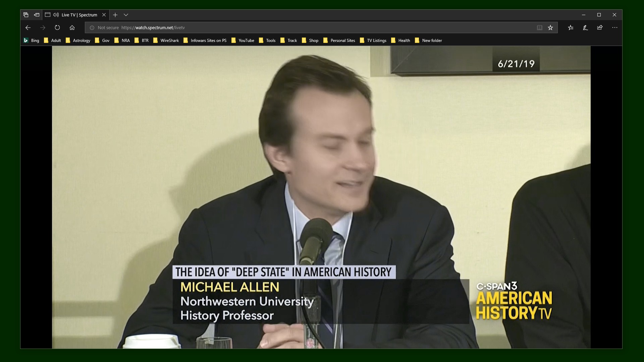Select the Live TV | Spectrum tab

[79, 15]
